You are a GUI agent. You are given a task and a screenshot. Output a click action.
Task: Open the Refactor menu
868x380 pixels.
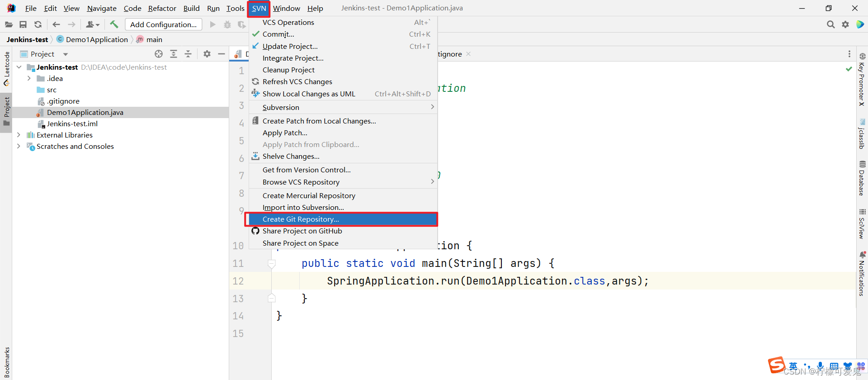pos(162,8)
